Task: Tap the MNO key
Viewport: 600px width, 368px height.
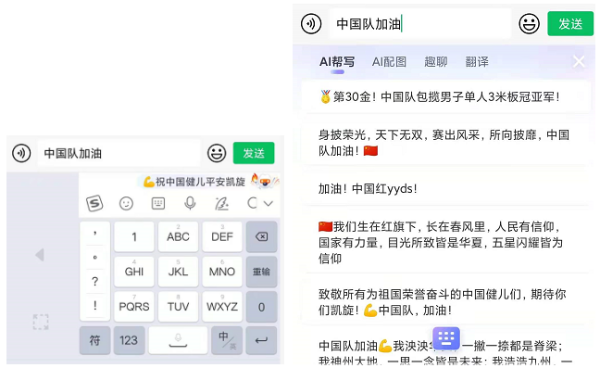Action: (222, 272)
